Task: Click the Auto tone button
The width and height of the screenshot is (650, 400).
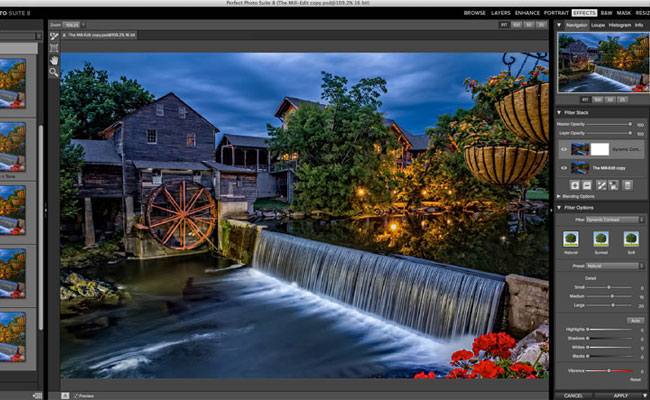Action: pyautogui.click(x=635, y=320)
